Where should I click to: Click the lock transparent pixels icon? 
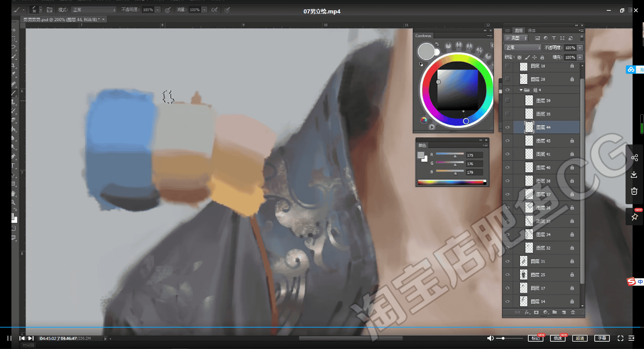point(519,57)
